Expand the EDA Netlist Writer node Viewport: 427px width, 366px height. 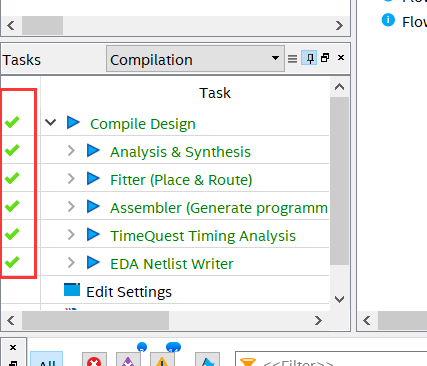pyautogui.click(x=71, y=263)
